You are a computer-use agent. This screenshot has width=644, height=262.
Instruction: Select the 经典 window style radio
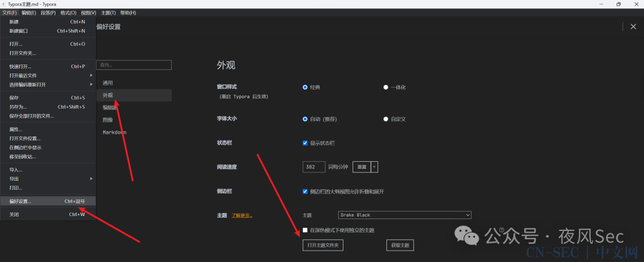click(305, 87)
